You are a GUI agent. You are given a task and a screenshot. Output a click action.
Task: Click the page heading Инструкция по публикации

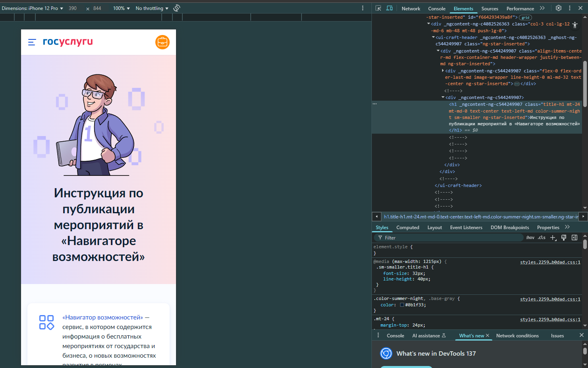tap(99, 225)
